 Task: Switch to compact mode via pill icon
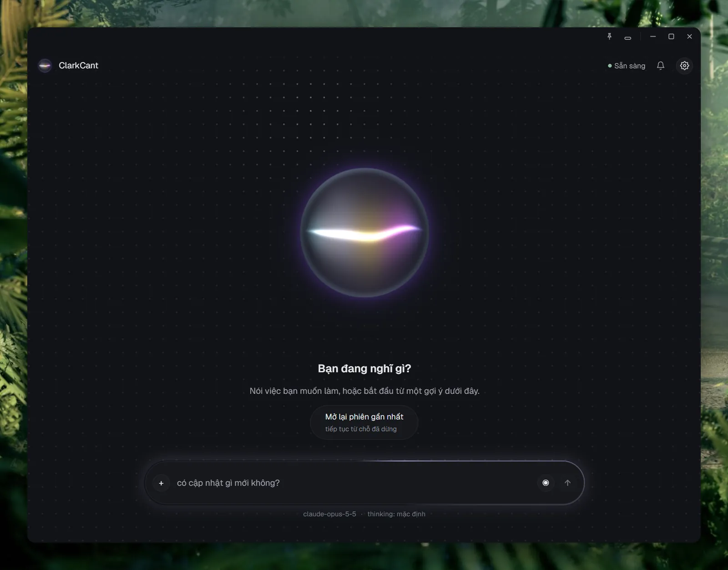click(628, 38)
